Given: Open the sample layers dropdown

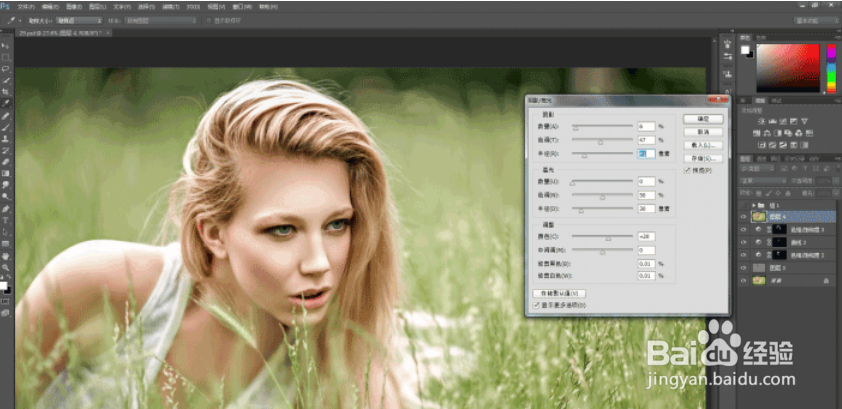Looking at the screenshot, I should pos(160,20).
